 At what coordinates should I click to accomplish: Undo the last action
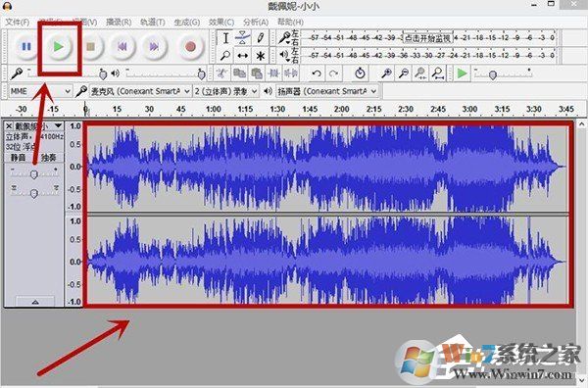coord(317,73)
